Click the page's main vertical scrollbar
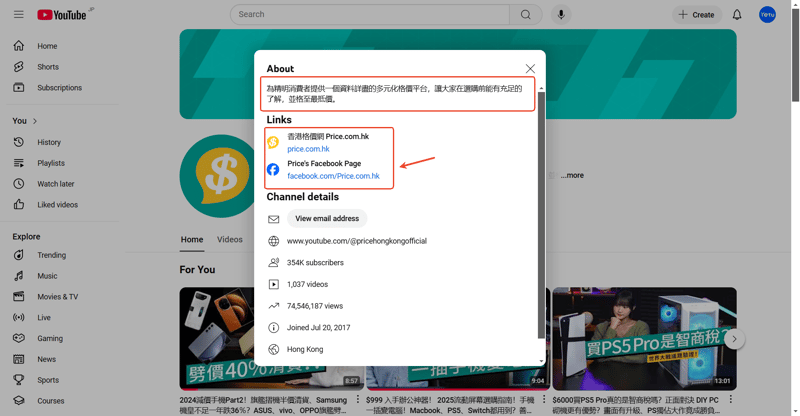 point(795,56)
